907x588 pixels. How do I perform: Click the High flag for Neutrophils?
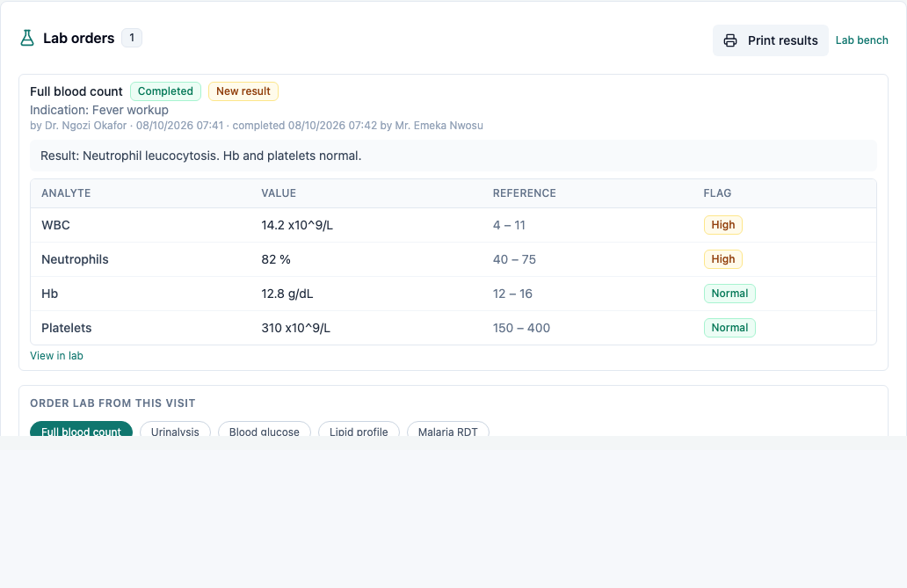pyautogui.click(x=723, y=259)
